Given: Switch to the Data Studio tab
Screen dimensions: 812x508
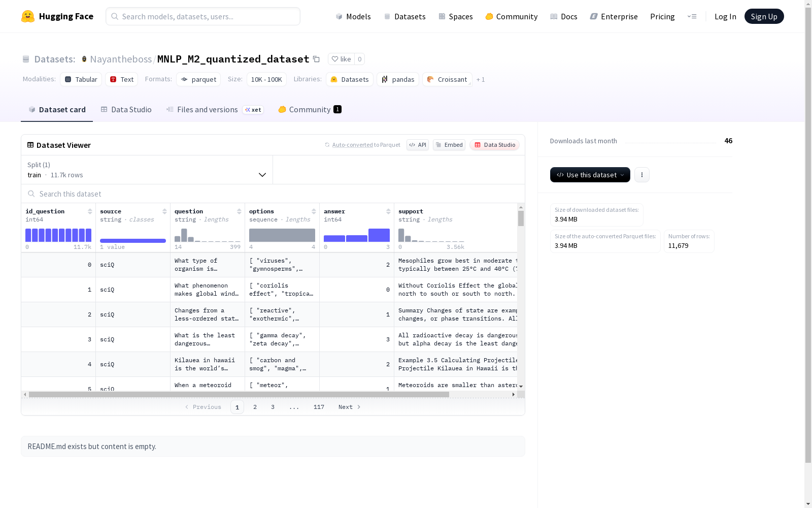Looking at the screenshot, I should tap(126, 110).
